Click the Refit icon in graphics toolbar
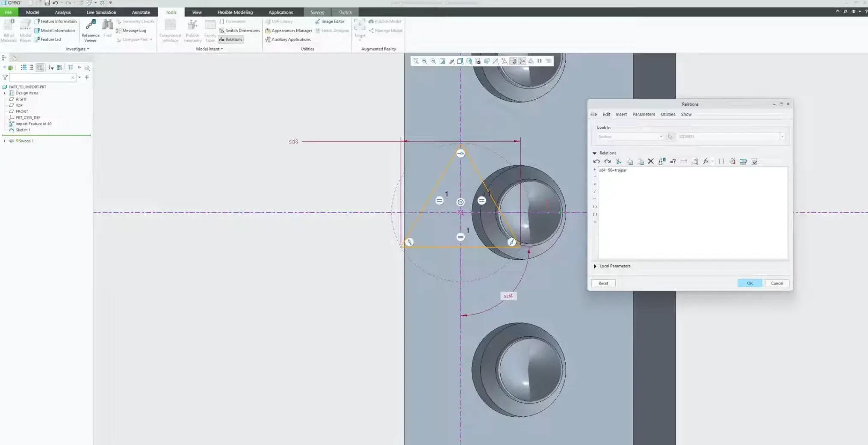 (x=416, y=61)
